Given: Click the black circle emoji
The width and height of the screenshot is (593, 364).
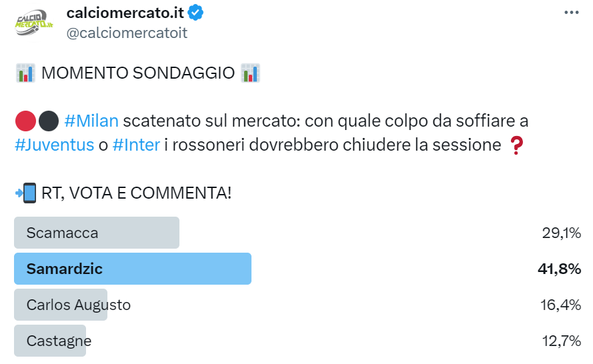Looking at the screenshot, I should coord(48,121).
